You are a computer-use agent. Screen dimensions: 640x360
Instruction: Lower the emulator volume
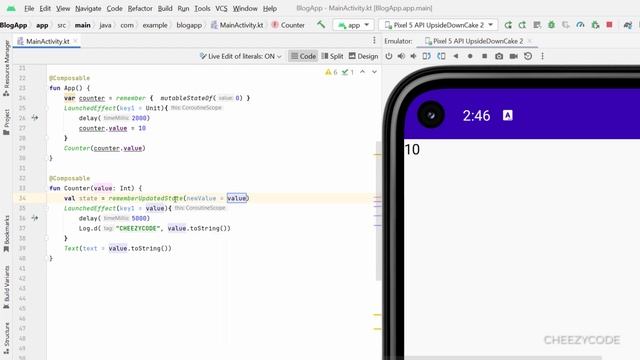[413, 56]
